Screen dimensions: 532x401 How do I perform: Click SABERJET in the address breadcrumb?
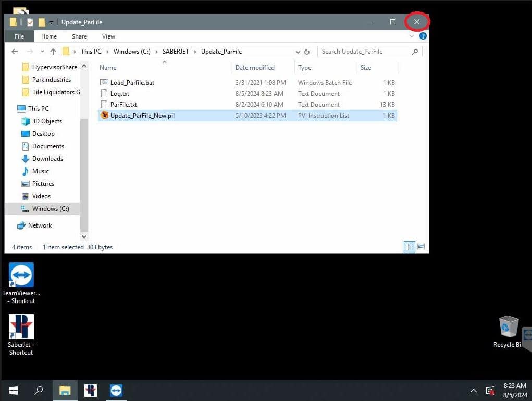pyautogui.click(x=176, y=52)
